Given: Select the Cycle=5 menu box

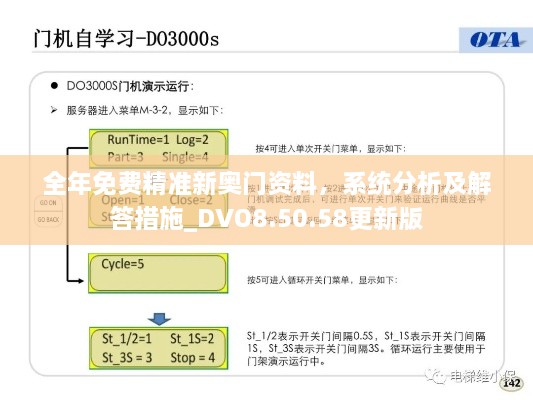Looking at the screenshot, I should point(158,273).
